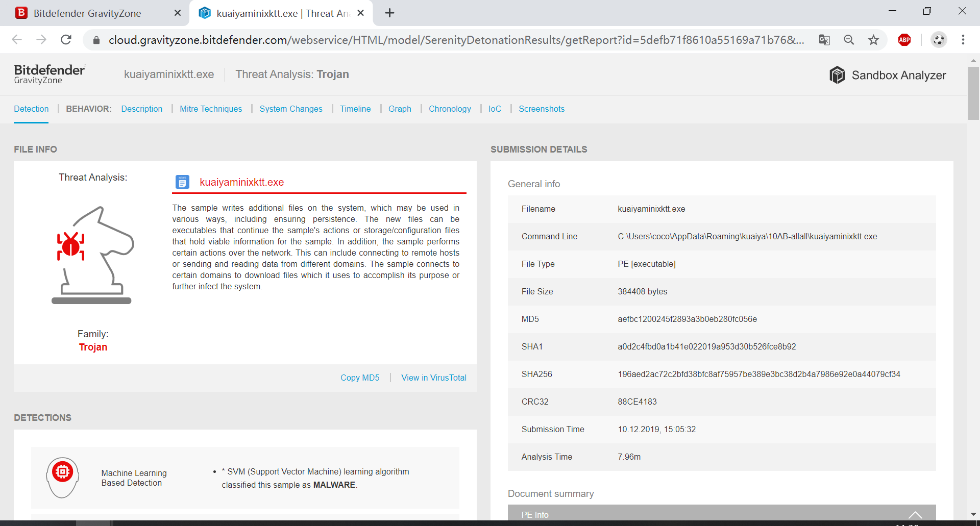This screenshot has height=526, width=980.
Task: Click the page vertical scrollbar thumb
Action: (973, 93)
